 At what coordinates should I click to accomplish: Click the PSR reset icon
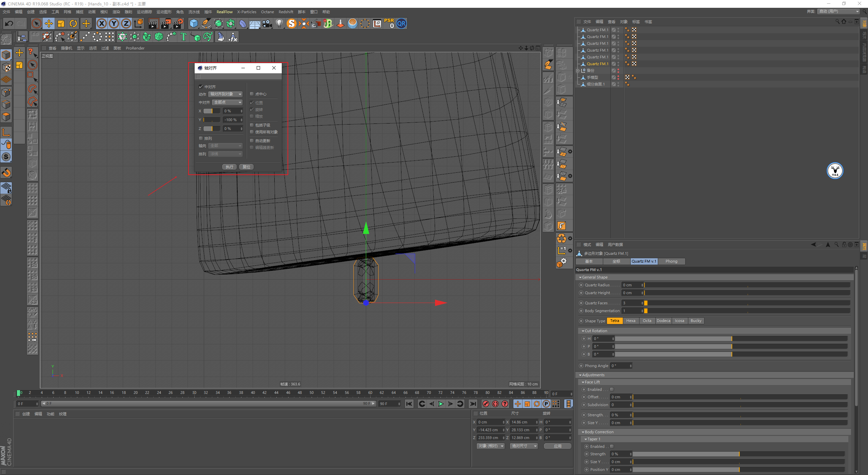pos(389,24)
